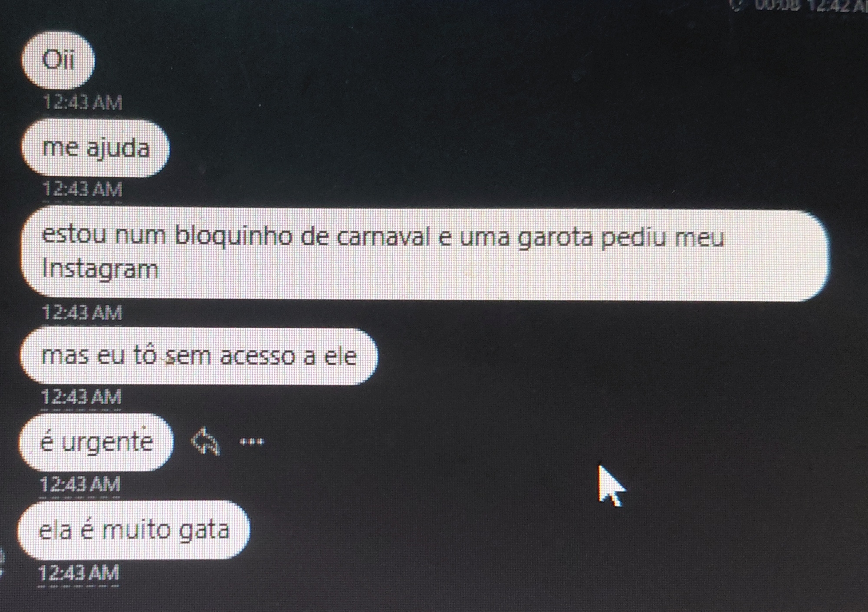
Task: Click the 12:43 AM timestamp under "é urgente"
Action: click(80, 484)
